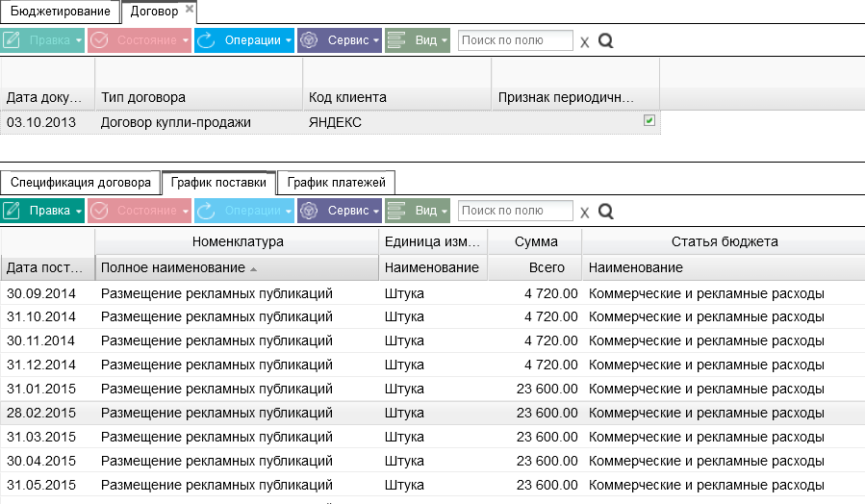The height and width of the screenshot is (504, 865).
Task: Click the pencil icon in top Правка button
Action: point(12,40)
